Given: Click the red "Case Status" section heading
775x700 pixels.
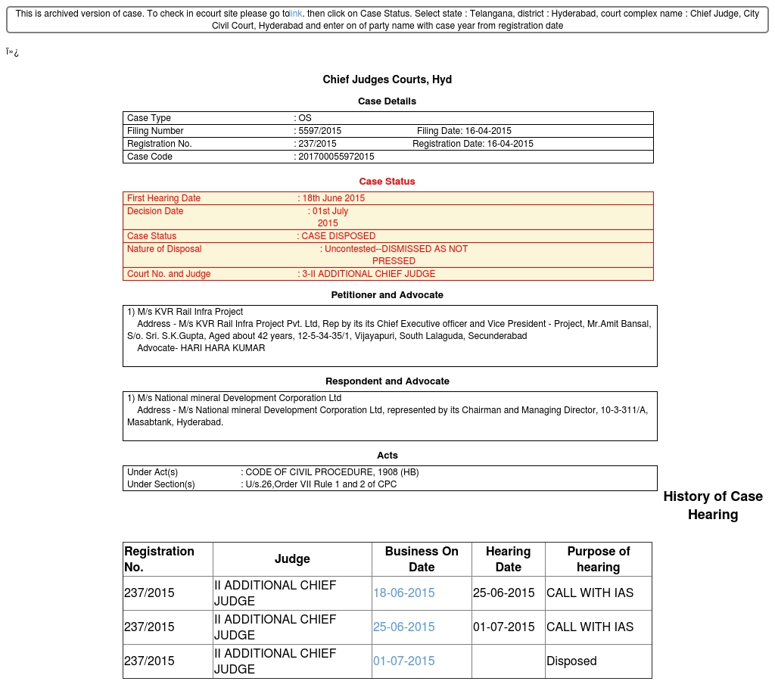Looking at the screenshot, I should 387,182.
